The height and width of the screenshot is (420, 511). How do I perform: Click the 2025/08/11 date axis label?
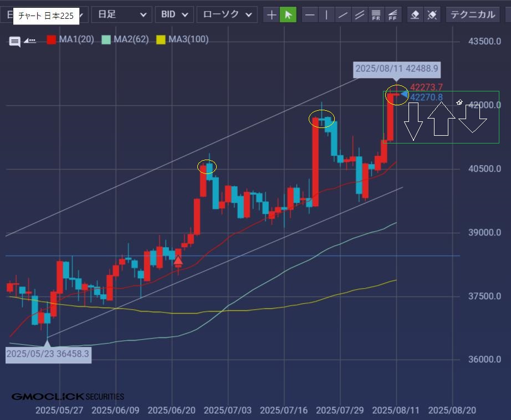coord(396,410)
